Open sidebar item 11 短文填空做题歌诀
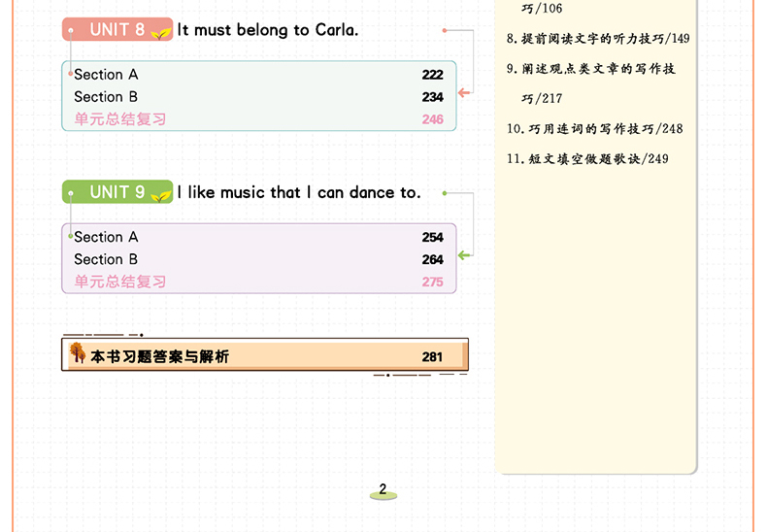 click(587, 159)
